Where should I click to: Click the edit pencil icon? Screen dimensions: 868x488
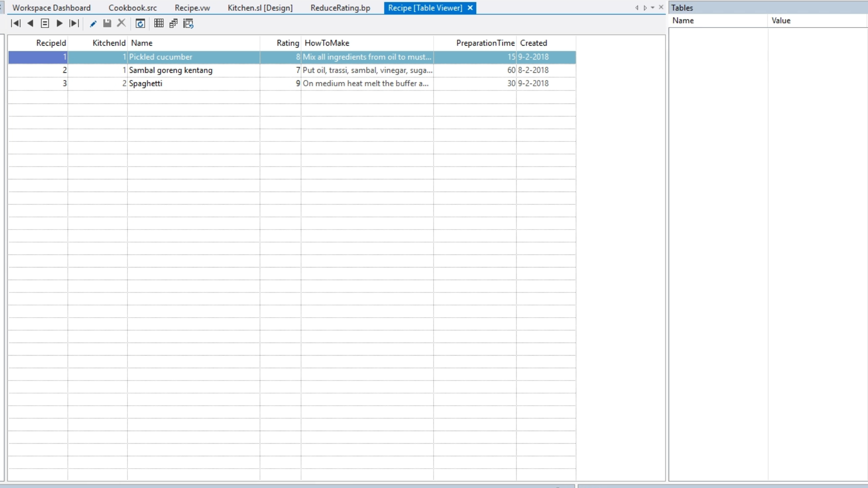pos(93,23)
